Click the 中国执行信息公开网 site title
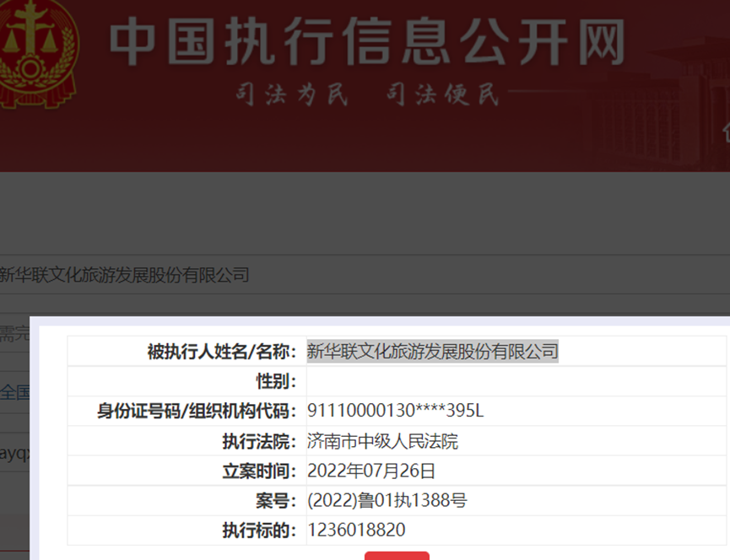The width and height of the screenshot is (730, 560). [368, 42]
